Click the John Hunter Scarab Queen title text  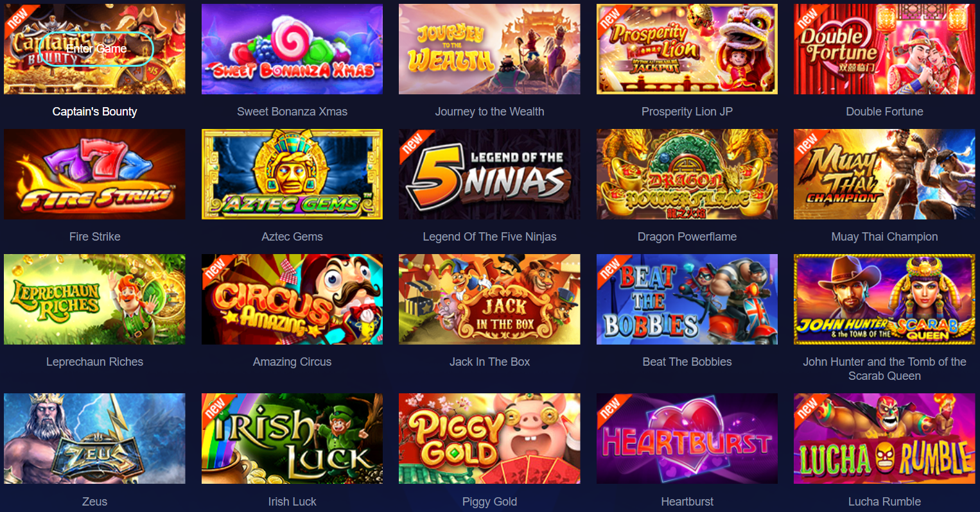pyautogui.click(x=884, y=369)
